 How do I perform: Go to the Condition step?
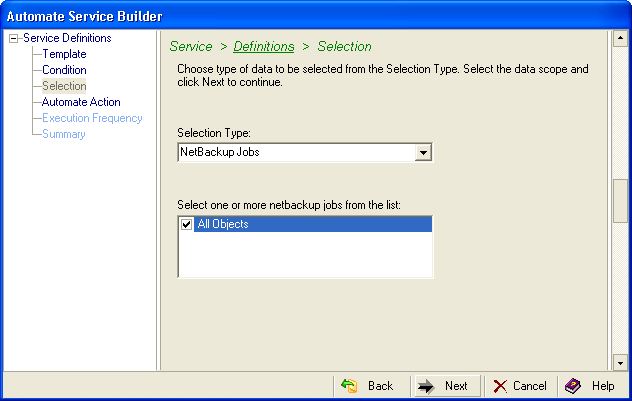point(64,70)
